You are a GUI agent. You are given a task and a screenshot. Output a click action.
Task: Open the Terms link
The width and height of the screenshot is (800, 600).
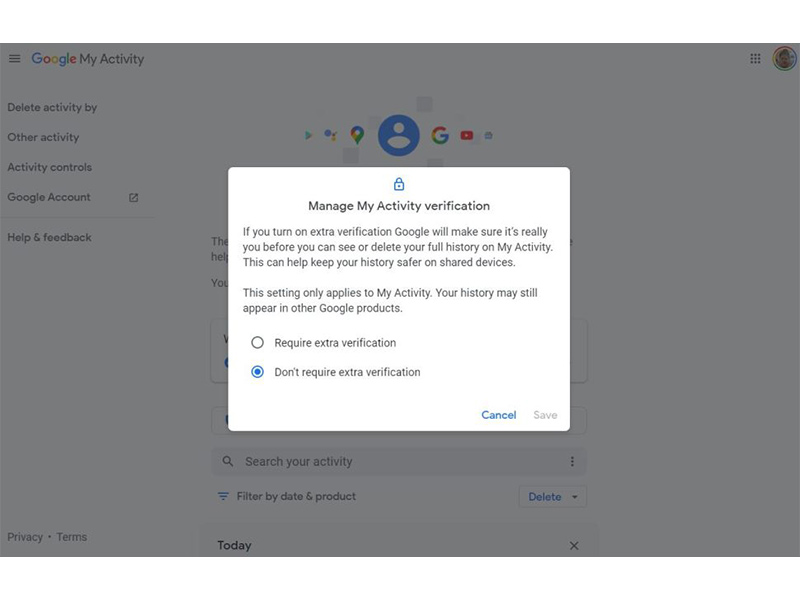point(71,537)
